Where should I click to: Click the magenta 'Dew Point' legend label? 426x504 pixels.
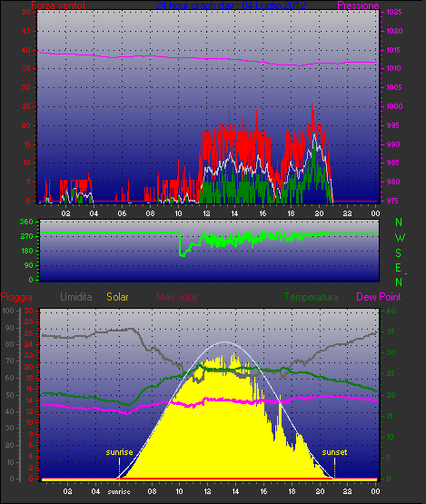379,297
